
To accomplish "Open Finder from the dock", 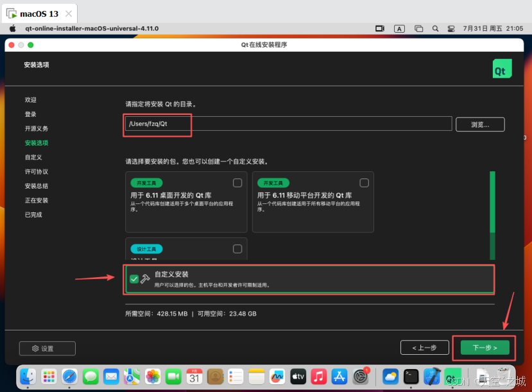I will point(28,377).
